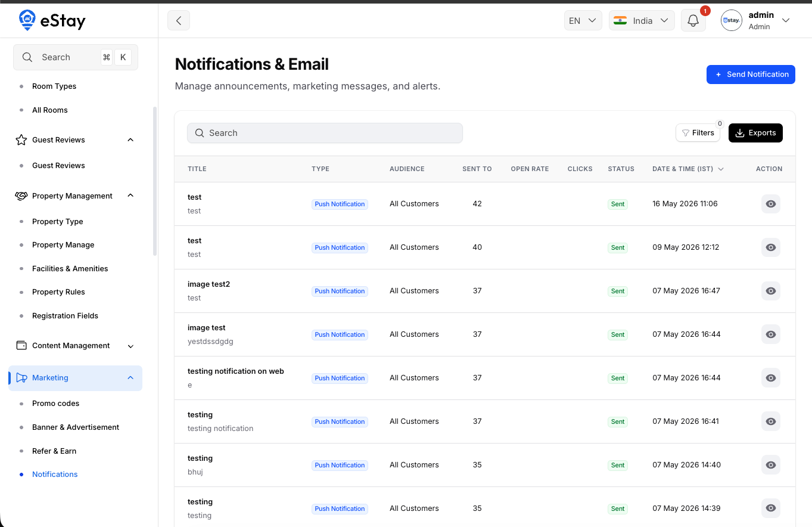
Task: Go to Property Type page
Action: click(58, 222)
